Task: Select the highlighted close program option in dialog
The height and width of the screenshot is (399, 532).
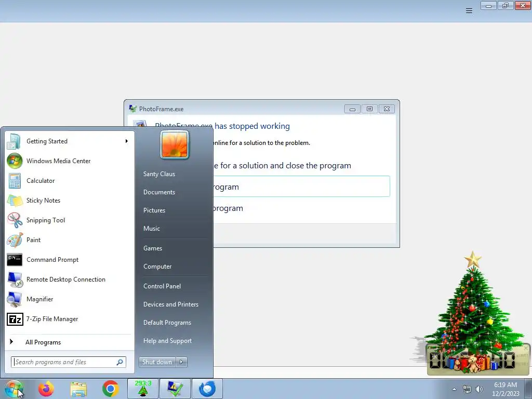Action: click(x=301, y=187)
